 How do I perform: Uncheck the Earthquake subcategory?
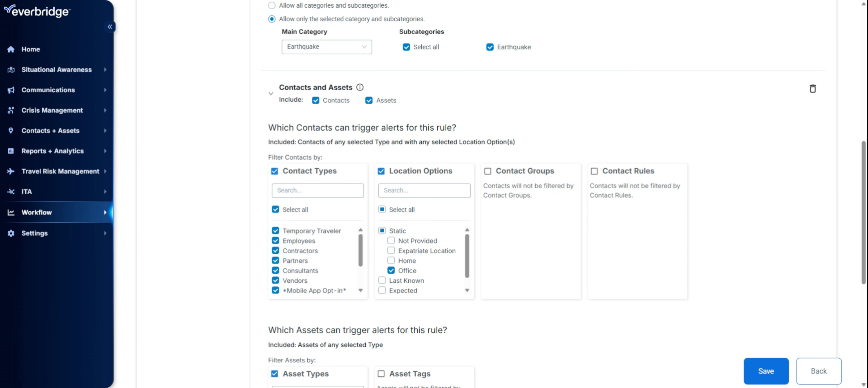[490, 47]
